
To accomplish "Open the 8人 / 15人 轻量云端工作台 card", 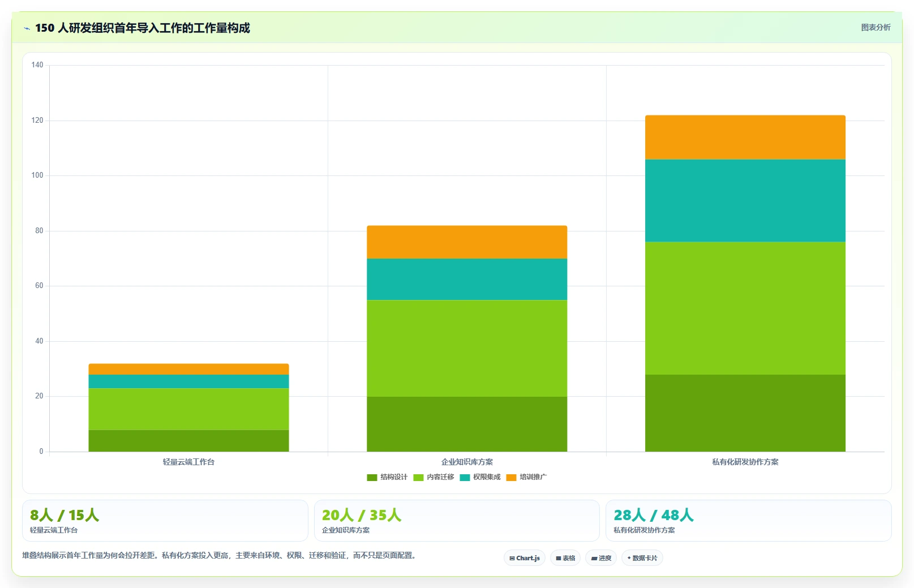I will click(165, 521).
